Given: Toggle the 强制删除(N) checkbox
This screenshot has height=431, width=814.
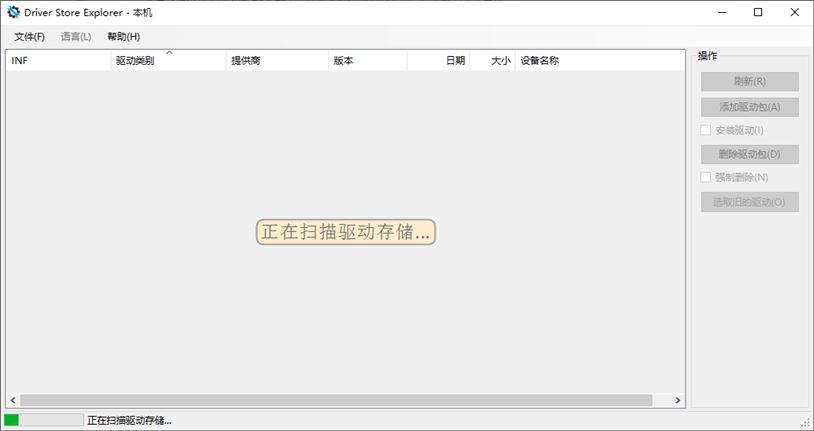Looking at the screenshot, I should coord(706,177).
